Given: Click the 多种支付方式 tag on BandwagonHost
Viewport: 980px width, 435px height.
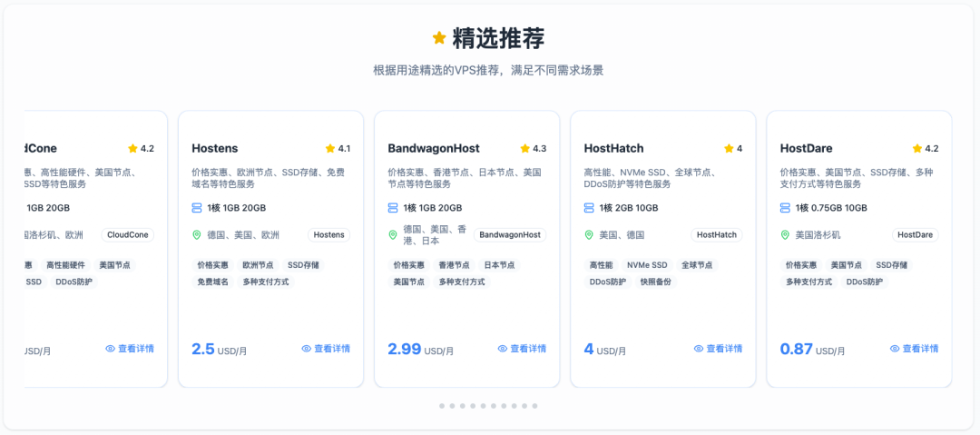Looking at the screenshot, I should [x=462, y=282].
